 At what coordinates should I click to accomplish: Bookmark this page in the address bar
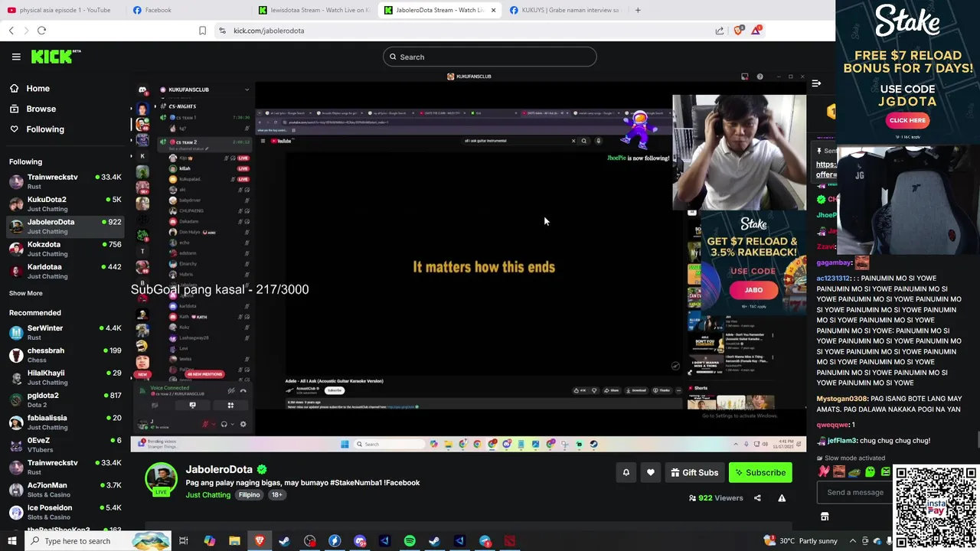pyautogui.click(x=202, y=31)
